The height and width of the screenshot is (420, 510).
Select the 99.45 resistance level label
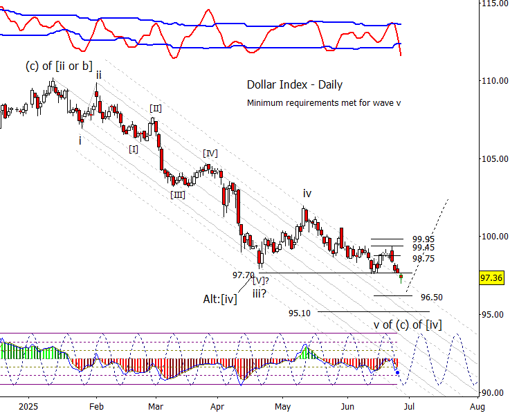(x=424, y=248)
